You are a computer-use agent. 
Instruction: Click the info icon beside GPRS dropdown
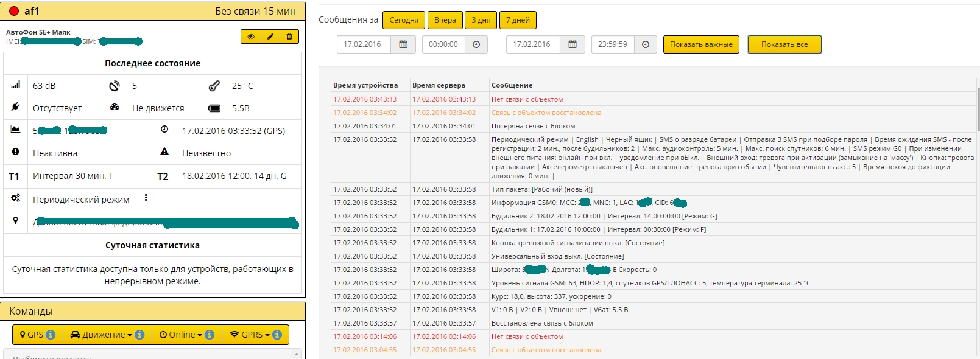277,335
